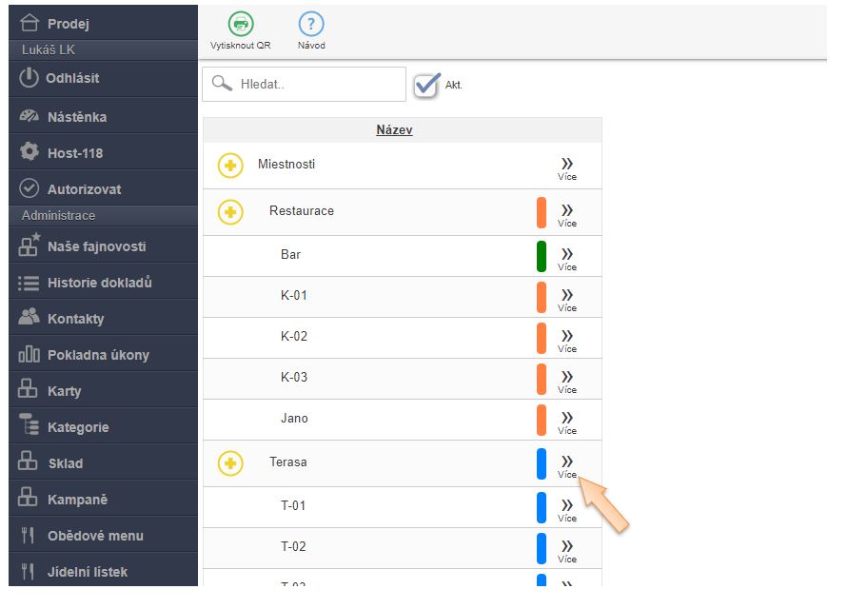The height and width of the screenshot is (609, 868).
Task: Click the Autorizovat checkmark icon
Action: [x=30, y=188]
